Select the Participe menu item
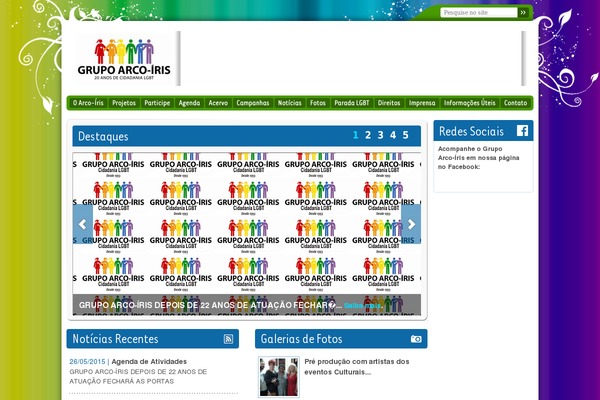Image resolution: width=600 pixels, height=400 pixels. click(157, 103)
